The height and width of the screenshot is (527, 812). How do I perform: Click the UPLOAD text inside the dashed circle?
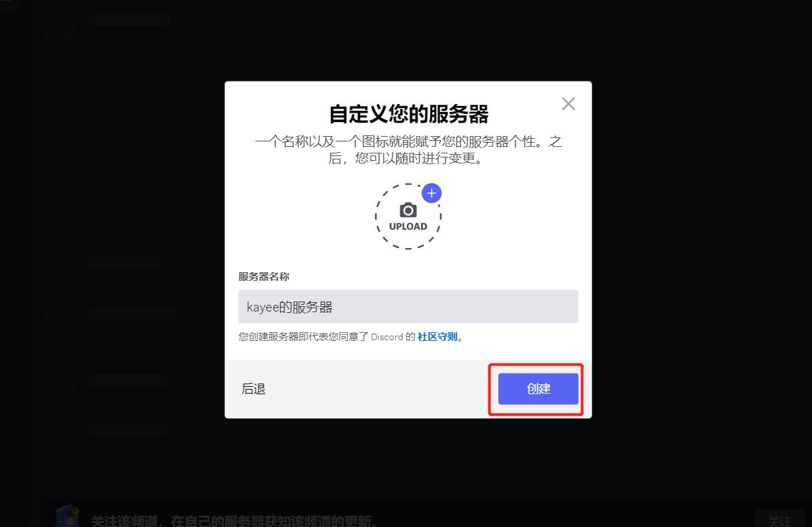click(408, 226)
